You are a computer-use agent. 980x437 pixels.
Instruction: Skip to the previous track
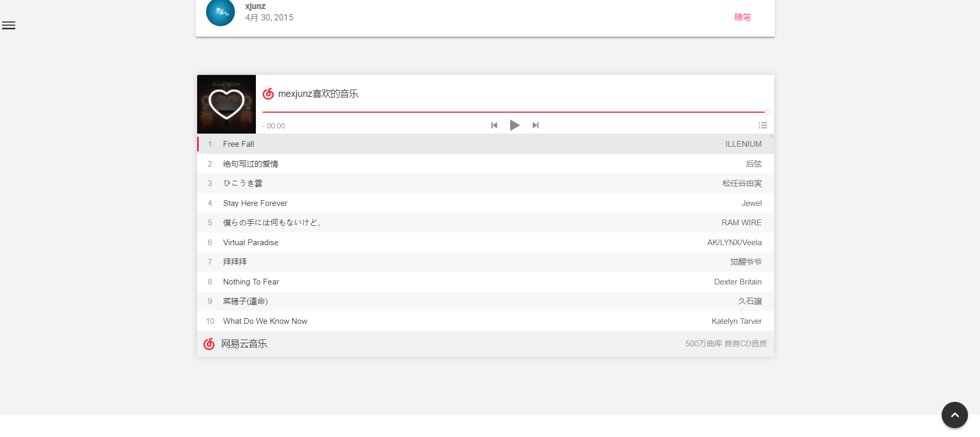(494, 125)
